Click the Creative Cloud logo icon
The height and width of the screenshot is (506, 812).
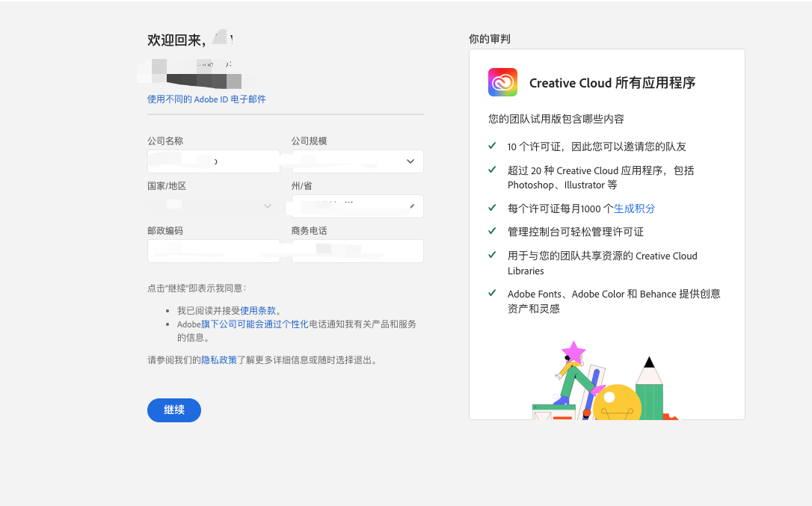[502, 82]
